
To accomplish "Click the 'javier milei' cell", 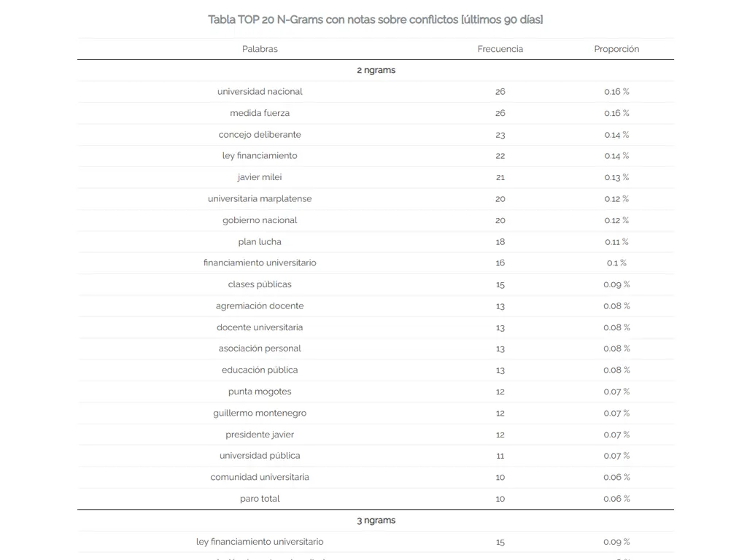I will (x=260, y=177).
